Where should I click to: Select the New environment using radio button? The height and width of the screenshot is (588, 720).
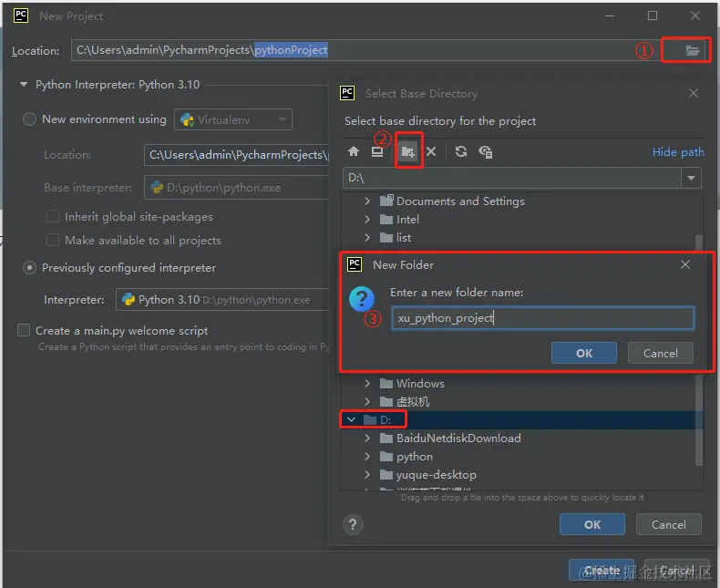coord(29,119)
